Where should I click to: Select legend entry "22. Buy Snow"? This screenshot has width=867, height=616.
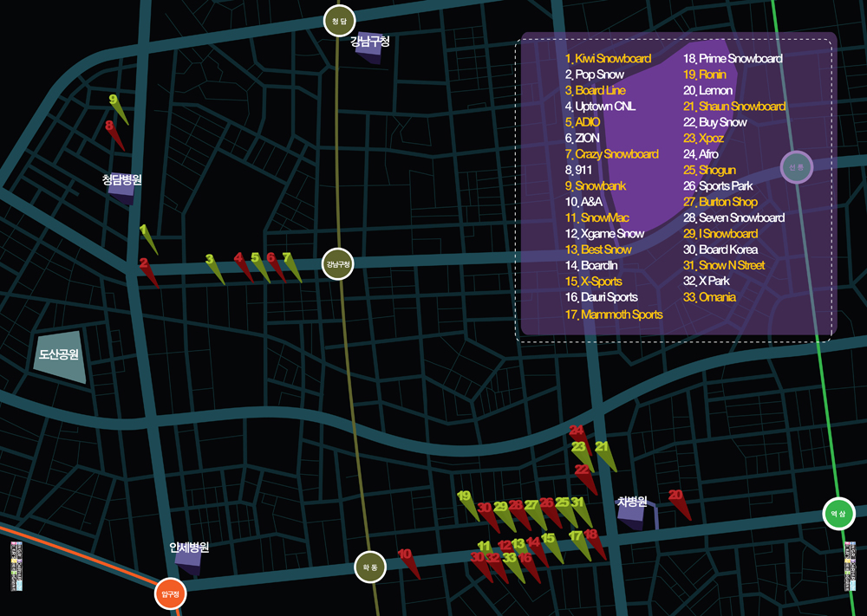[x=715, y=122]
